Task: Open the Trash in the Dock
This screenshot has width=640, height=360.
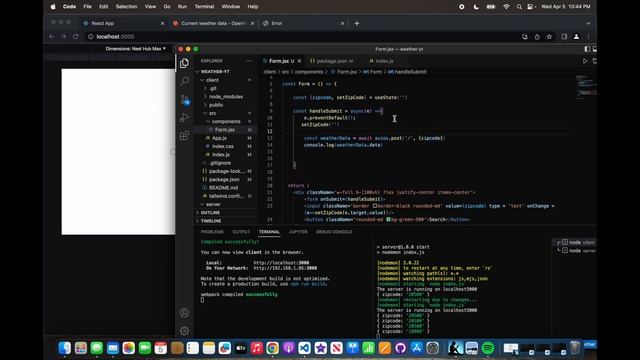Action: coord(575,348)
